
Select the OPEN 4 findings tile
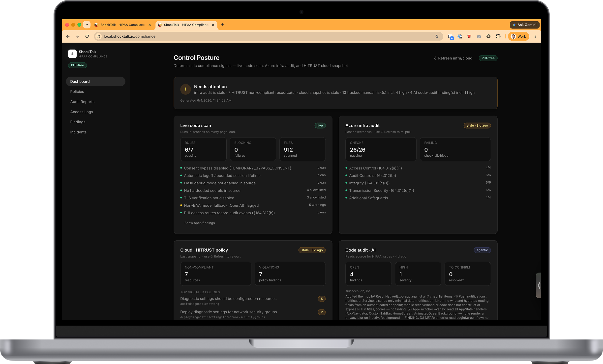point(368,274)
